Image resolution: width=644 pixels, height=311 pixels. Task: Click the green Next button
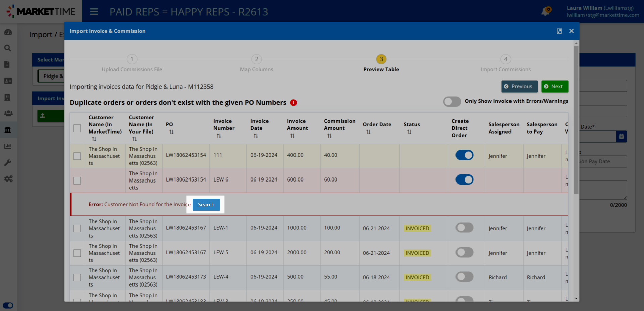(x=554, y=86)
